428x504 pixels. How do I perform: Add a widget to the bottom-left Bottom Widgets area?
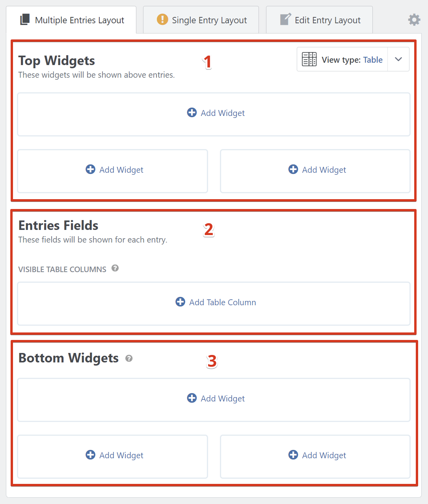click(114, 455)
